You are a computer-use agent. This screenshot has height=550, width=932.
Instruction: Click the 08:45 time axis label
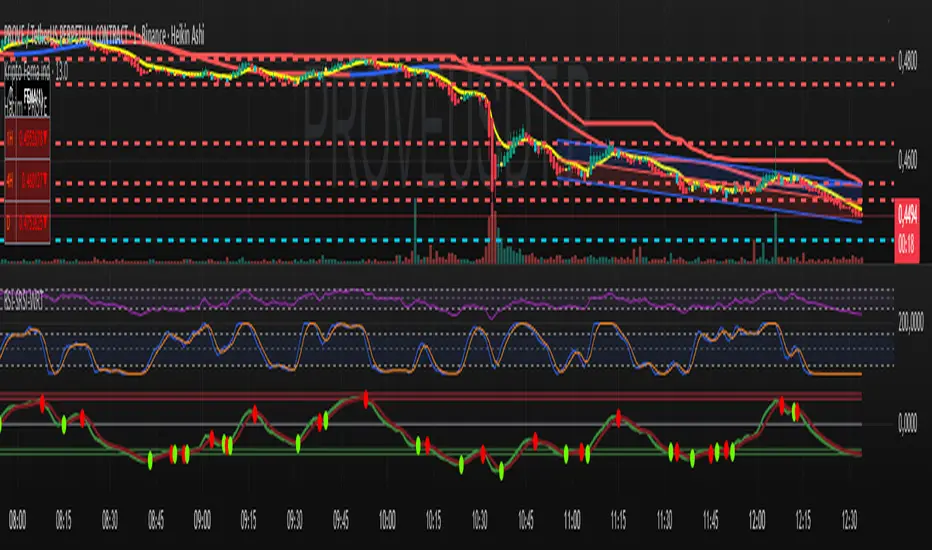point(156,521)
